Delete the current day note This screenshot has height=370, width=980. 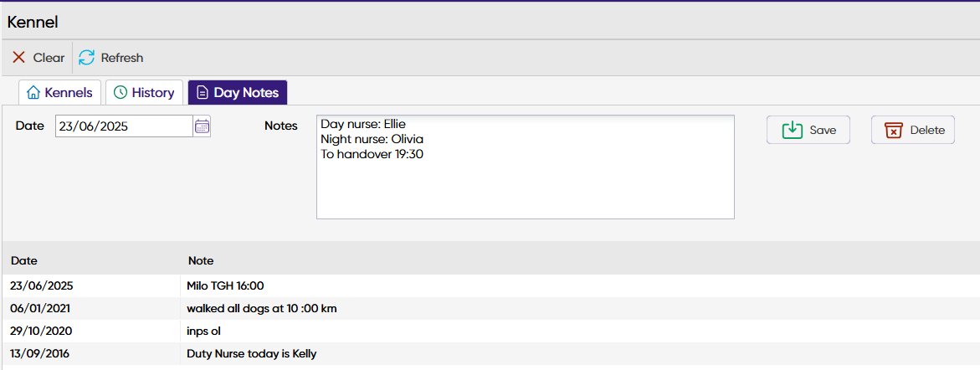(912, 130)
